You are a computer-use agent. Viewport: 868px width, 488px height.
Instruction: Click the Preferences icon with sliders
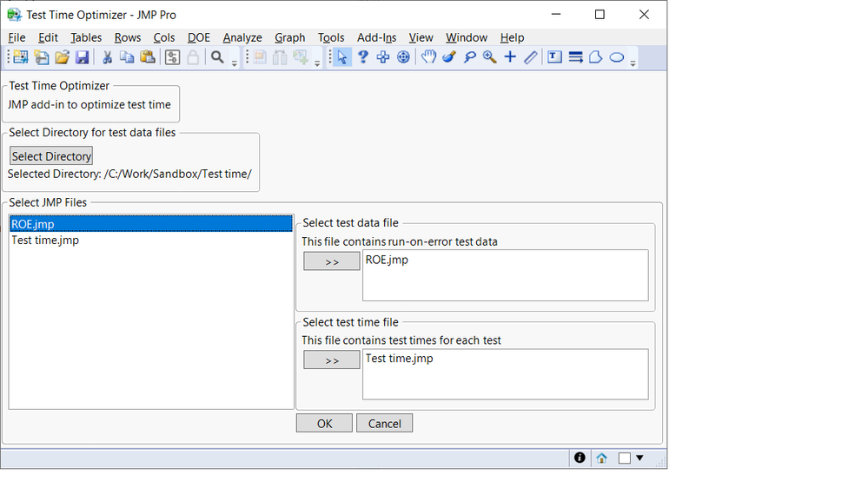click(x=172, y=57)
